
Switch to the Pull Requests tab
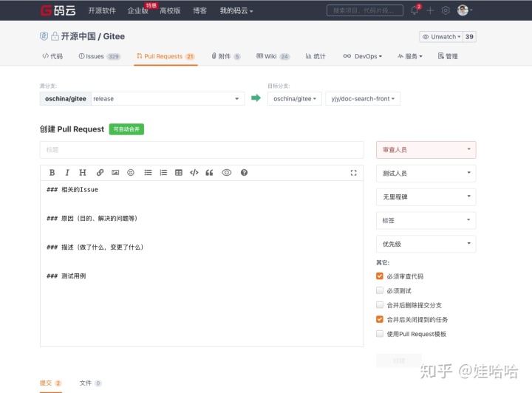coord(166,56)
